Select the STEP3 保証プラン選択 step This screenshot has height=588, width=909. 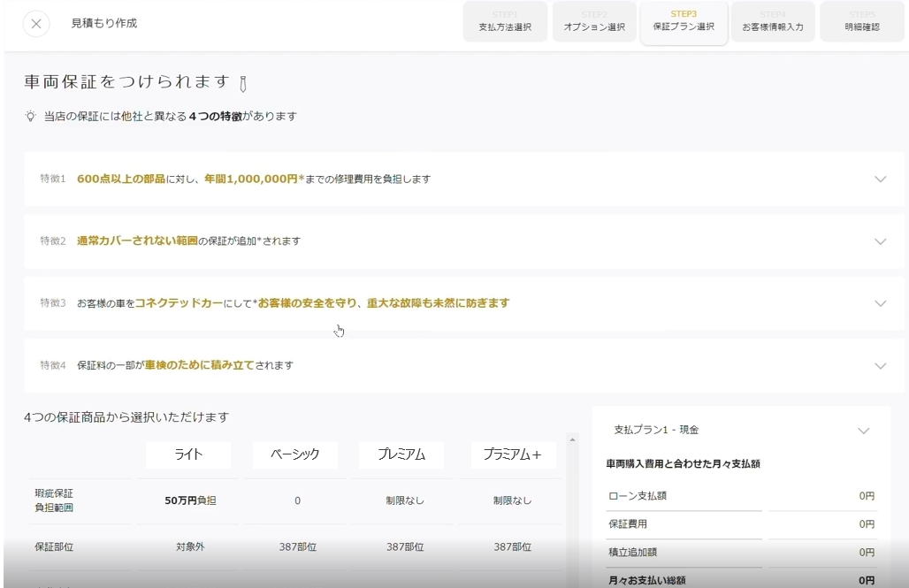point(684,25)
